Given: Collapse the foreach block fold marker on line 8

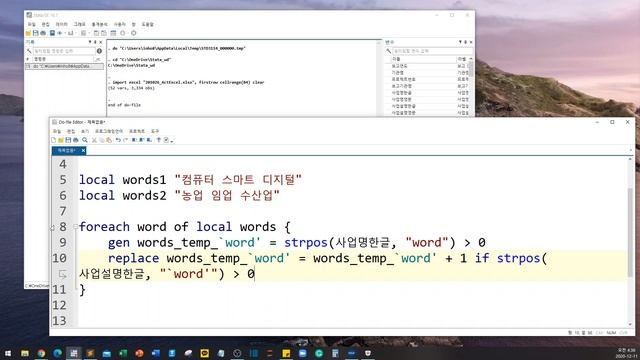Looking at the screenshot, I should coord(76,227).
